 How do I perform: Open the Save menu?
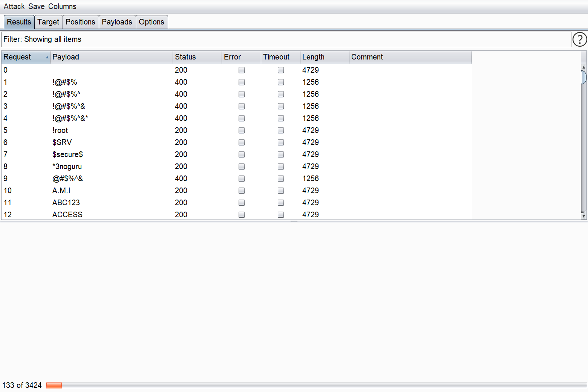coord(36,6)
